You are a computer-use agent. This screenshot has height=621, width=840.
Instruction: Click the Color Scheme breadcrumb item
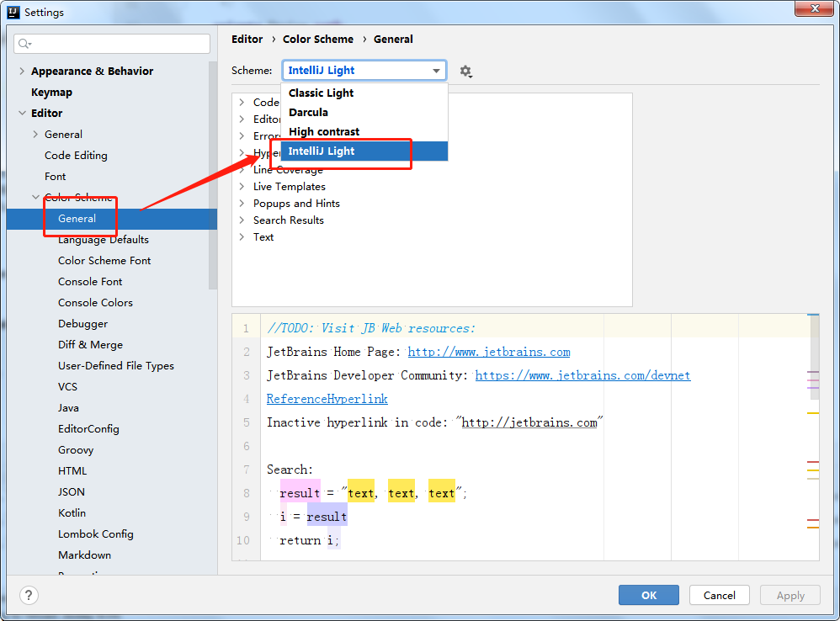click(x=317, y=39)
